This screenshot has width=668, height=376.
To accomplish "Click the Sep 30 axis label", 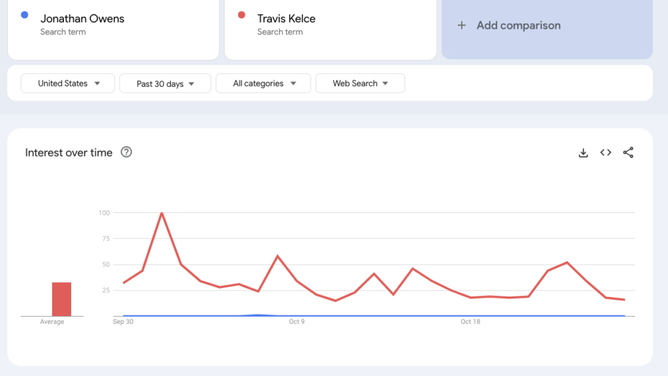I will (x=123, y=321).
